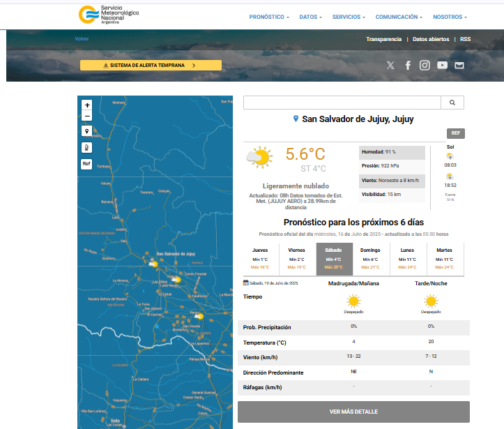Toggle the map Ref legend button
The image size is (504, 429).
87,164
